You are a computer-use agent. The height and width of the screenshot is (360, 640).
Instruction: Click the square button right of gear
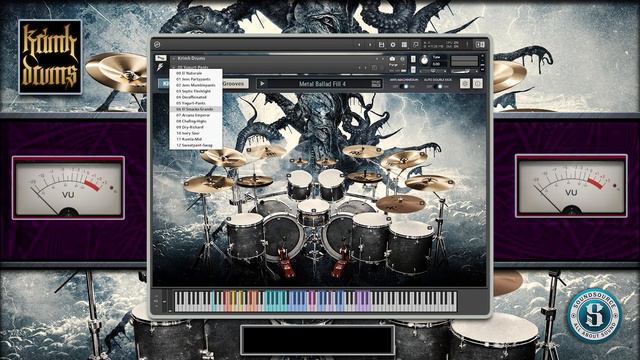coord(478,84)
